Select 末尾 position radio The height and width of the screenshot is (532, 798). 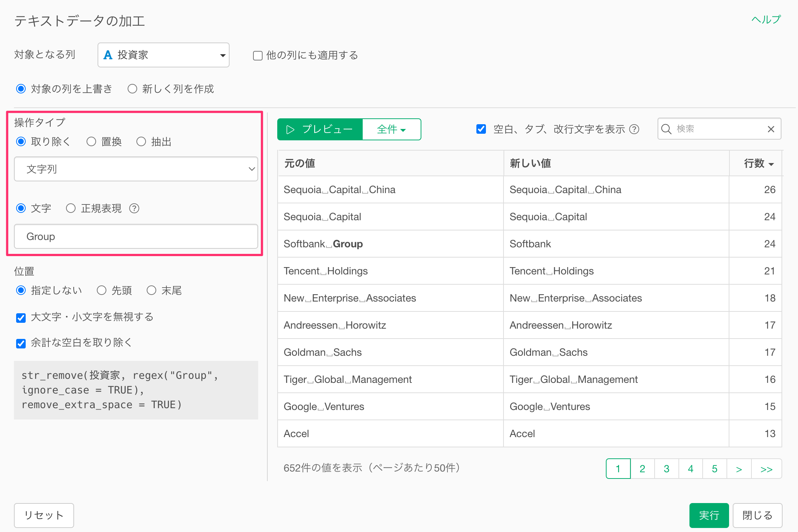click(x=151, y=290)
